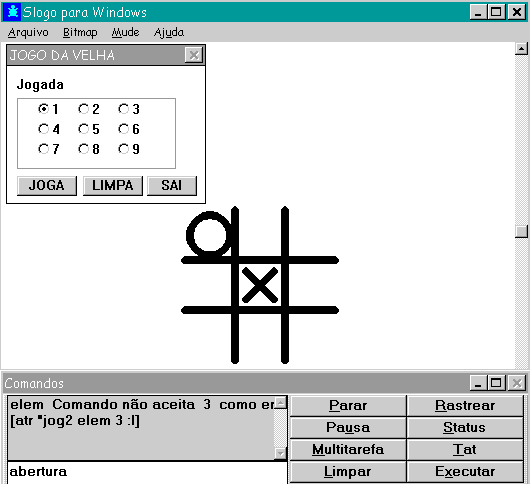Click command history scroll down arrow
Screen dimensions: 530x484
[x=281, y=453]
